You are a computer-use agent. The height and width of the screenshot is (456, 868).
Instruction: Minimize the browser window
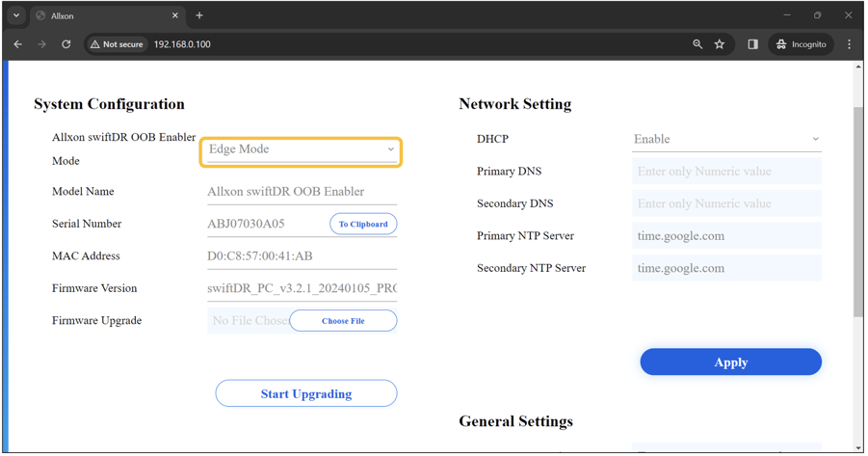(787, 15)
